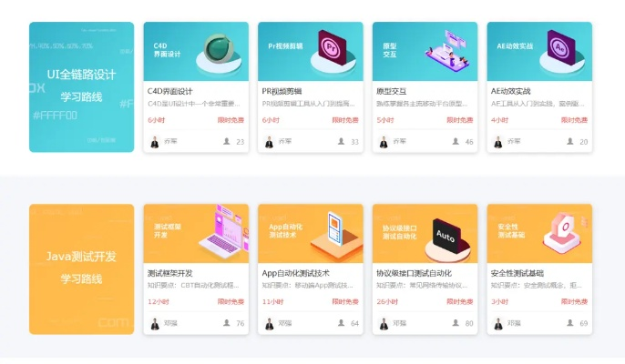The width and height of the screenshot is (625, 364).
Task: Open the PR视频剪辑 course title
Action: pyautogui.click(x=282, y=91)
